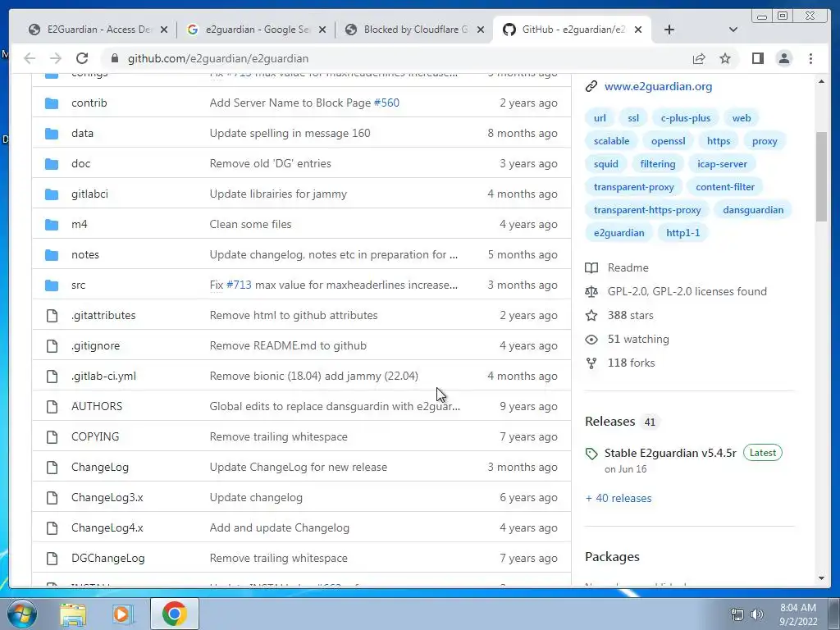Click the COPYING file icon

pyautogui.click(x=52, y=436)
